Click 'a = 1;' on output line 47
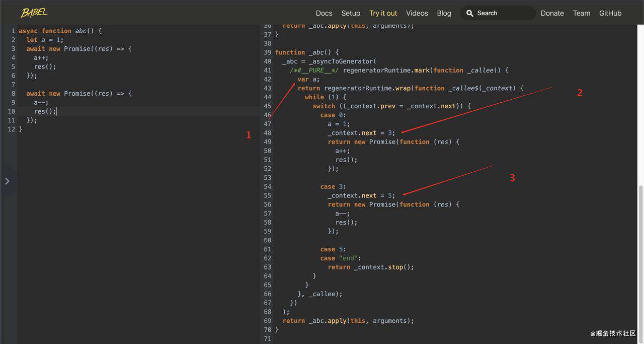644x344 pixels. point(339,124)
